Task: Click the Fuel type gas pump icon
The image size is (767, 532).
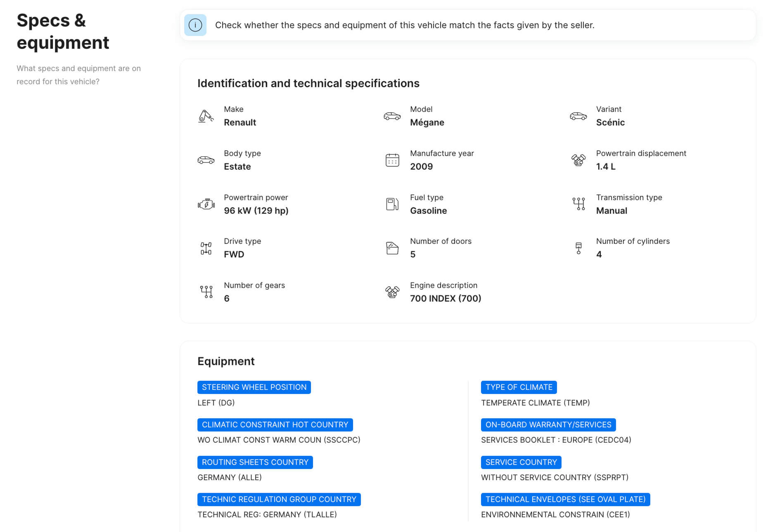Action: click(392, 204)
